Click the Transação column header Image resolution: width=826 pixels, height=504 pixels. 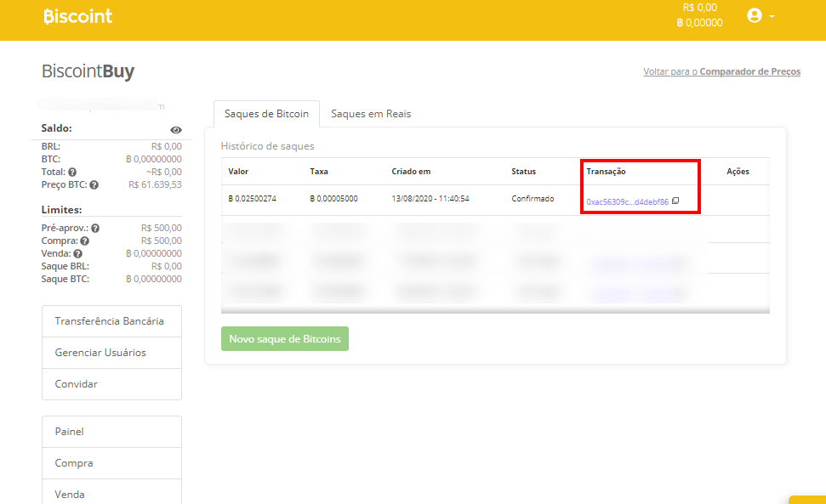606,172
